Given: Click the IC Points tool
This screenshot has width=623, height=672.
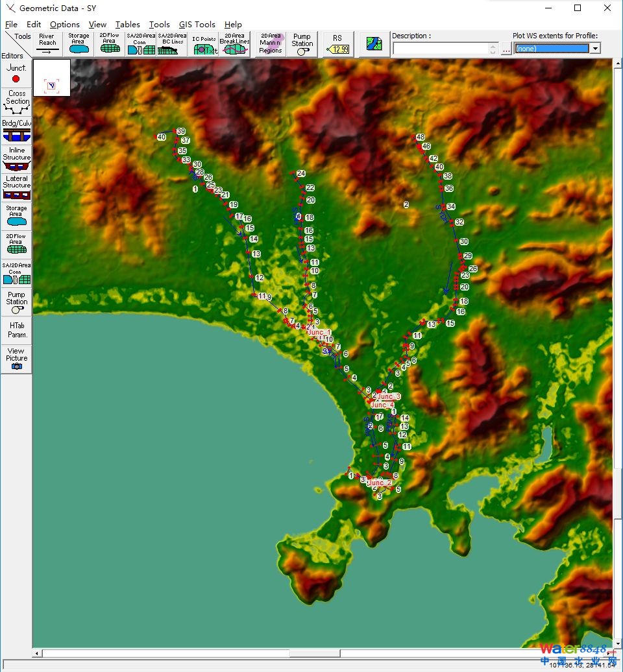Looking at the screenshot, I should click(204, 44).
